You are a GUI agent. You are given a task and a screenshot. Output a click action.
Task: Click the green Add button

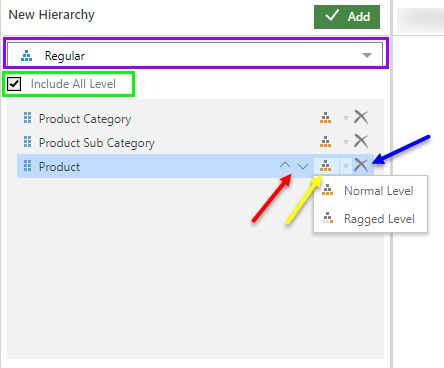click(x=347, y=17)
